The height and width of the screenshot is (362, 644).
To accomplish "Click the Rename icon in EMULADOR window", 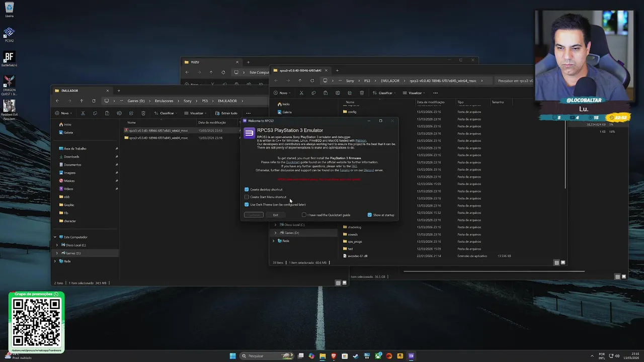I will pos(119,113).
